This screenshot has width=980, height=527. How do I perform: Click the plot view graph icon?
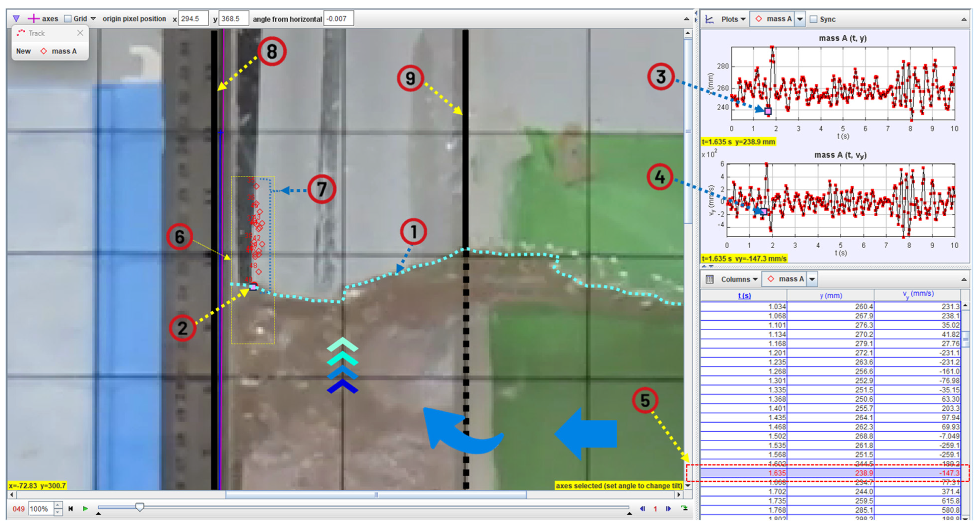[x=710, y=19]
